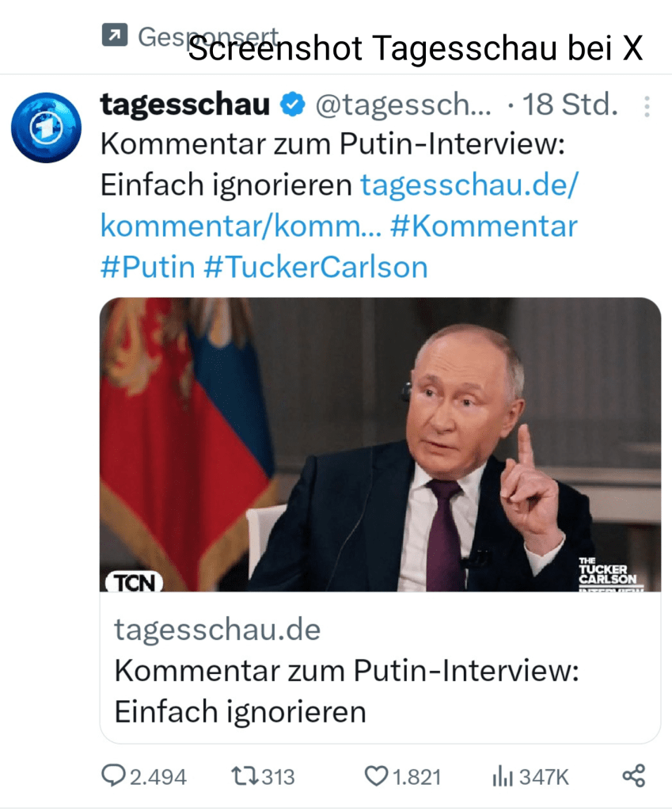Click the reply speech bubble icon
Image resolution: width=672 pixels, height=811 pixels.
pos(116,775)
